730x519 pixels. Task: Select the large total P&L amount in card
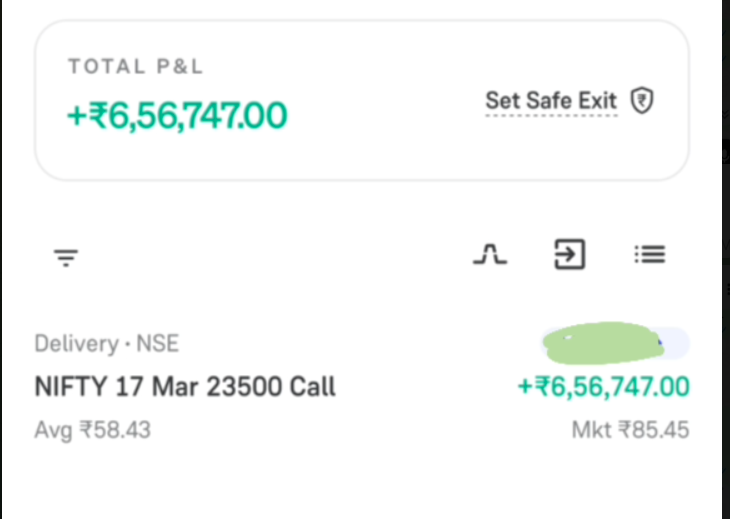pyautogui.click(x=177, y=115)
